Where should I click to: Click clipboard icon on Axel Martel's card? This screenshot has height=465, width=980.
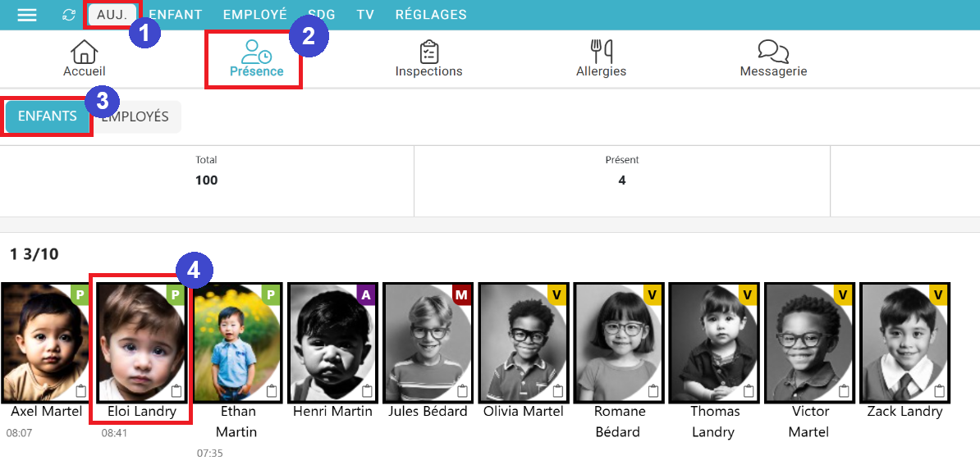(80, 390)
